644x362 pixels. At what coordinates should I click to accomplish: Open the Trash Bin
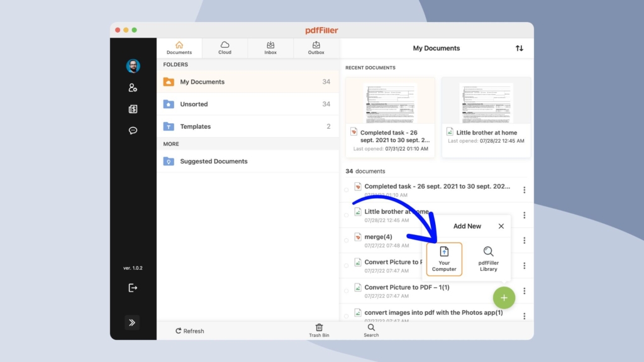(319, 331)
